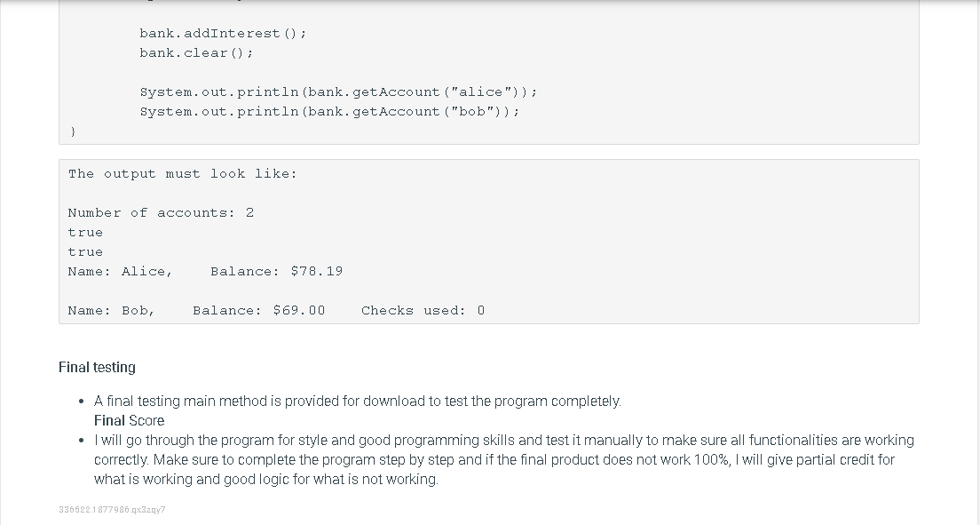Click the "Checks used: 0" text
980x525 pixels.
(x=423, y=310)
